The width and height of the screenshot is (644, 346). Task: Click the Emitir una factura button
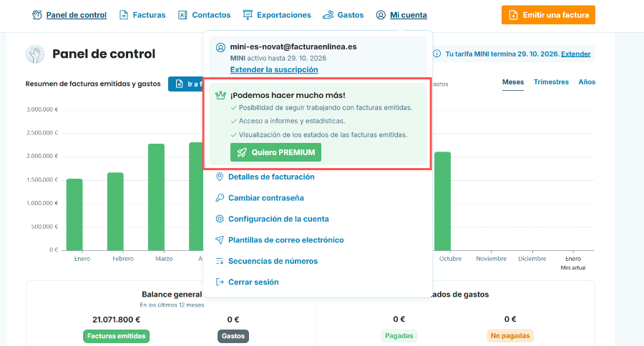pos(548,15)
